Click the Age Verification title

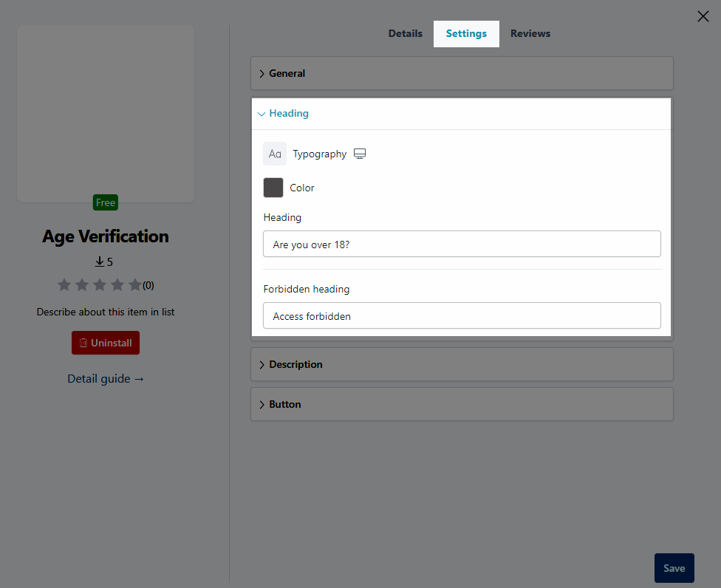tap(106, 236)
